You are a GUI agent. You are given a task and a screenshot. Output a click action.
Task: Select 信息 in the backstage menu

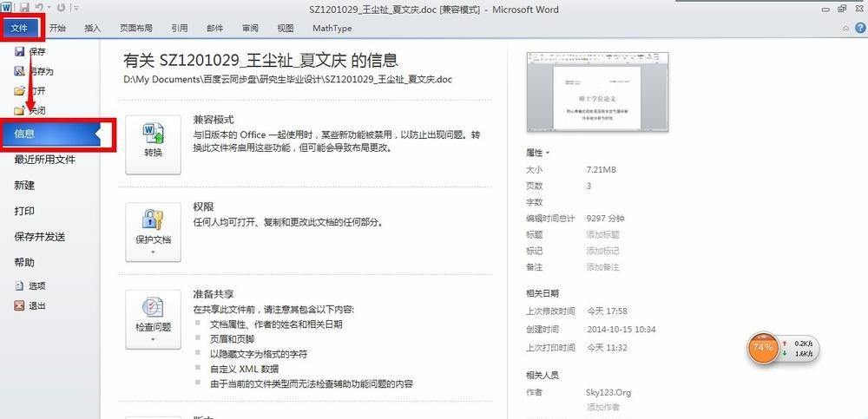51,134
